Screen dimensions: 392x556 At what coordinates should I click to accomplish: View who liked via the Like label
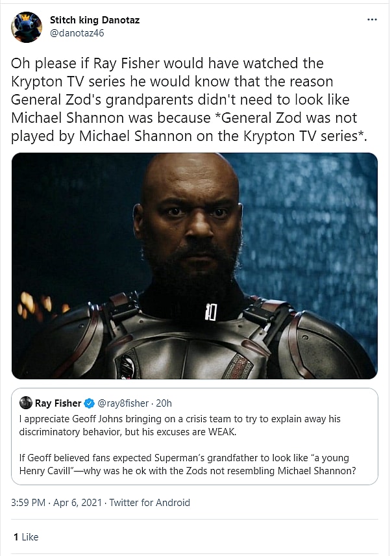(30, 537)
